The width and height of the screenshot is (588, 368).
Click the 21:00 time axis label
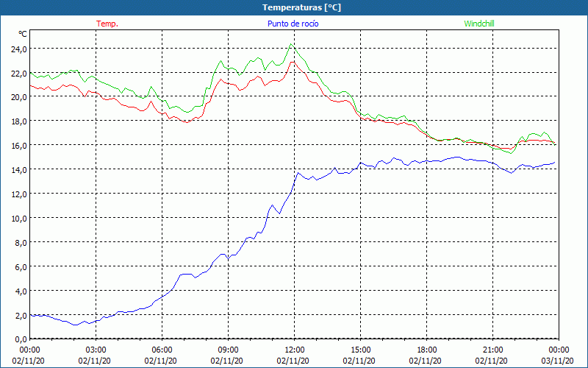[492, 350]
